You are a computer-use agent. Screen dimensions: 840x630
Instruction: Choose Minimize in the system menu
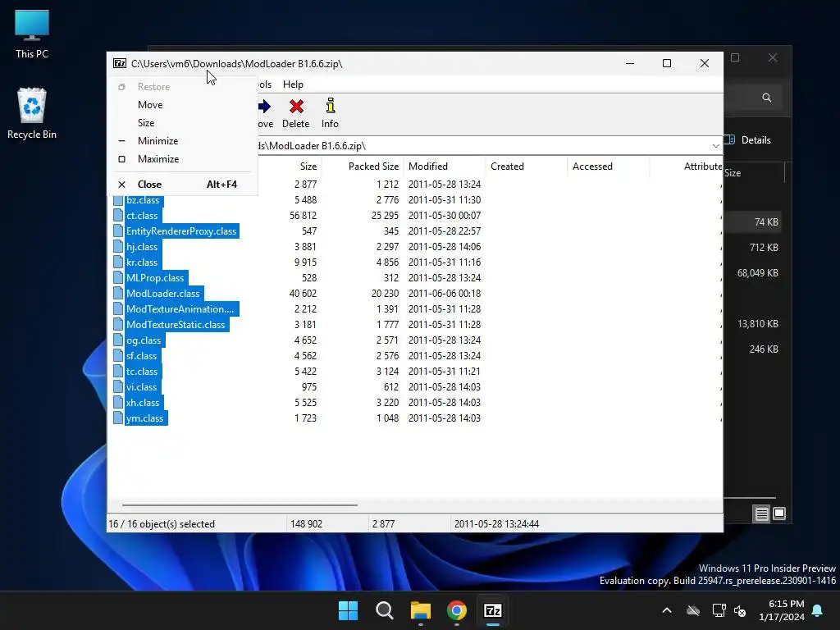click(x=183, y=141)
